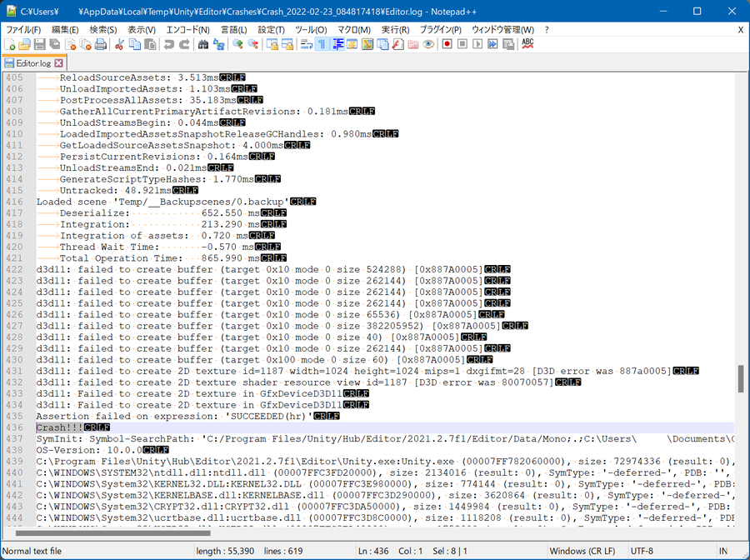This screenshot has width=750, height=560.
Task: Zoom out of the text
Action: coord(253,44)
